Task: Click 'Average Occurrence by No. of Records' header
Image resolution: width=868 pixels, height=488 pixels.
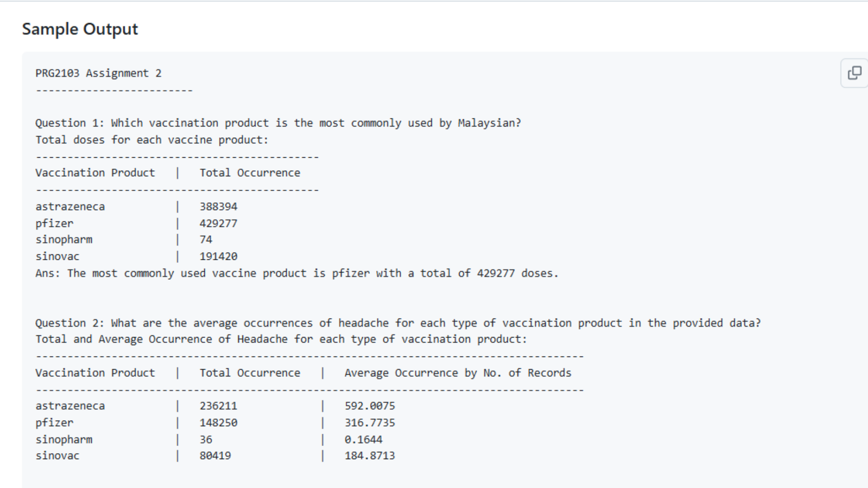Action: coord(458,373)
